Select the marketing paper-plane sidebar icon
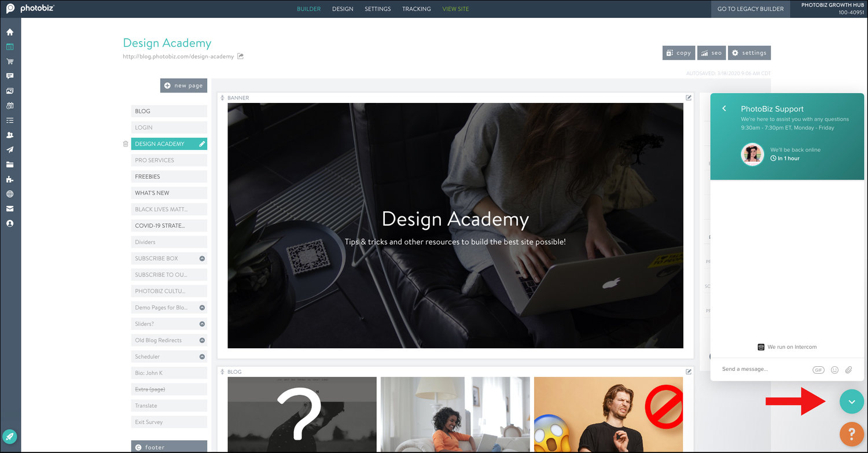This screenshot has height=453, width=868. (10, 149)
